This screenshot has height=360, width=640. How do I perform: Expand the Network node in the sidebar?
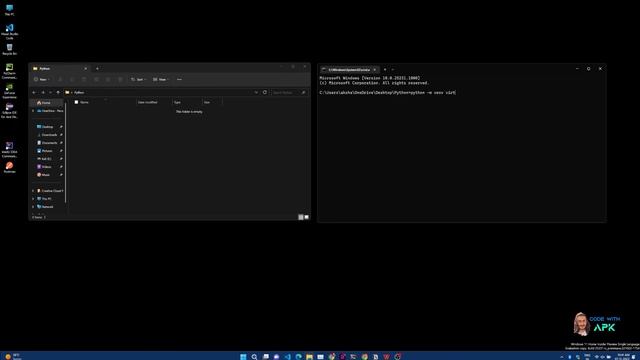click(x=33, y=207)
